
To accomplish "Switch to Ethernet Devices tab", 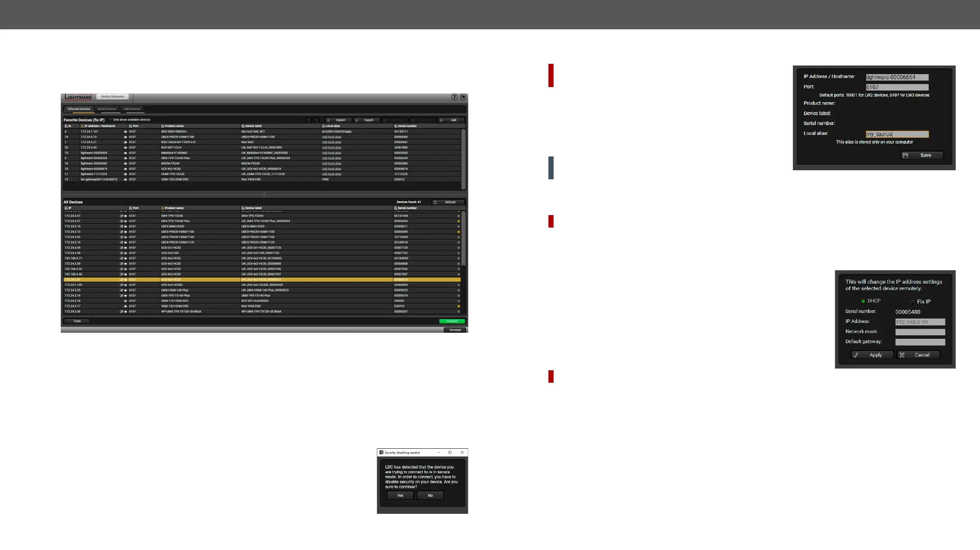I will pos(79,109).
